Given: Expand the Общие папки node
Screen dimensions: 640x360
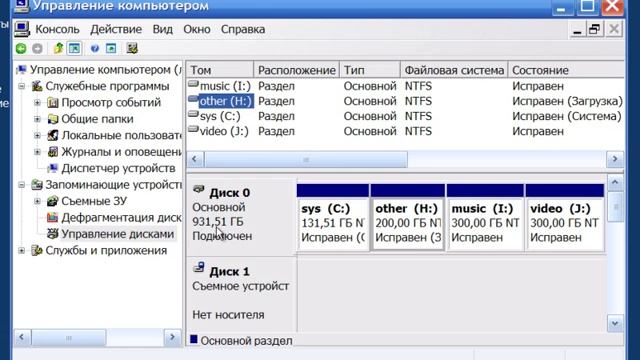Looking at the screenshot, I should pos(38,119).
